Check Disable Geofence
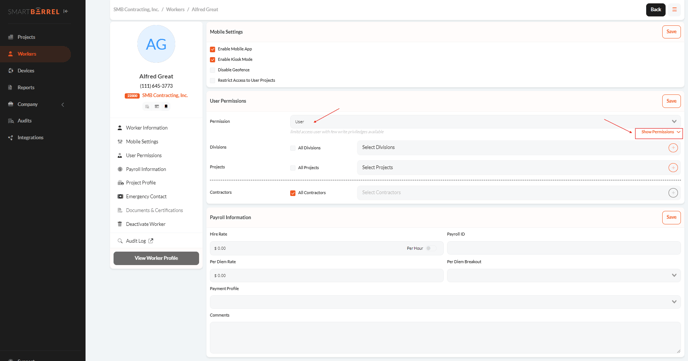 pyautogui.click(x=212, y=70)
